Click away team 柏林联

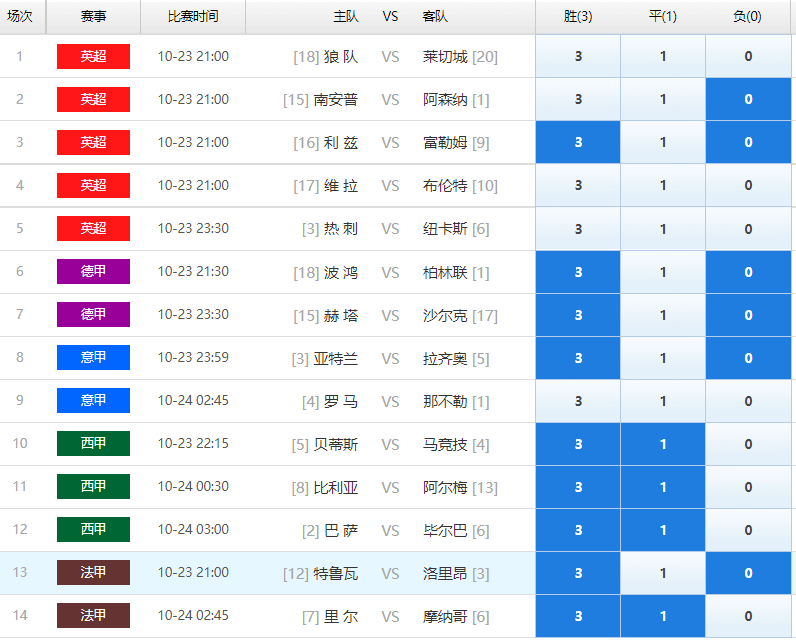pyautogui.click(x=445, y=273)
